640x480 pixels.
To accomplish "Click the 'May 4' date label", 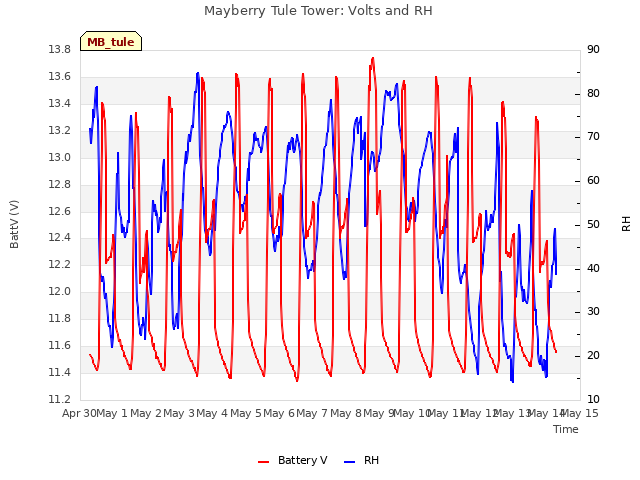I will (x=213, y=413).
